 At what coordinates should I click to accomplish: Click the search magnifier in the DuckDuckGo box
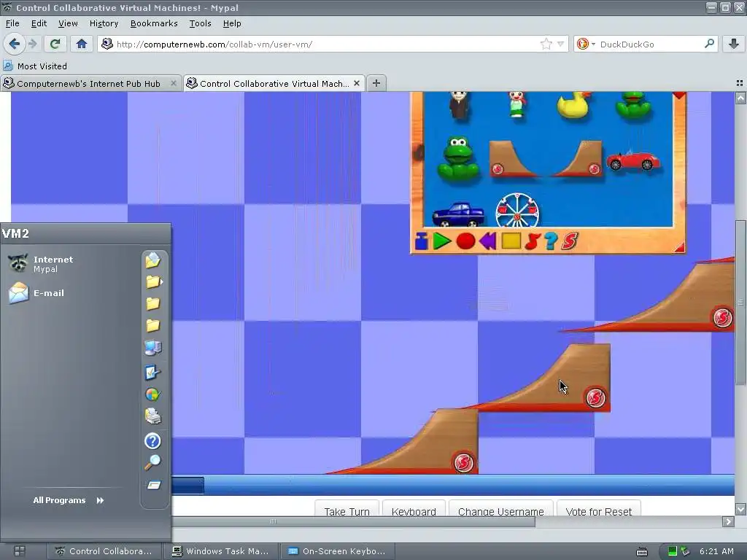tap(709, 44)
